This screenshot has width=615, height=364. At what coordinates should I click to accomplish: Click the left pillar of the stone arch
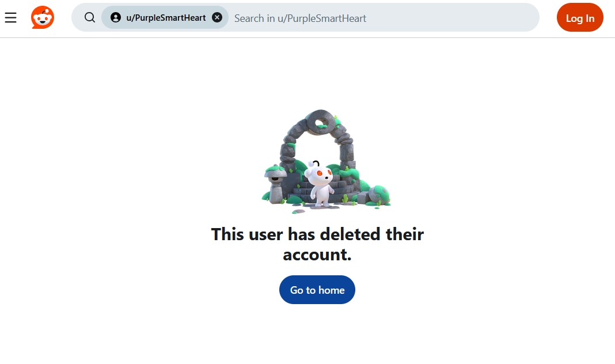tap(288, 154)
